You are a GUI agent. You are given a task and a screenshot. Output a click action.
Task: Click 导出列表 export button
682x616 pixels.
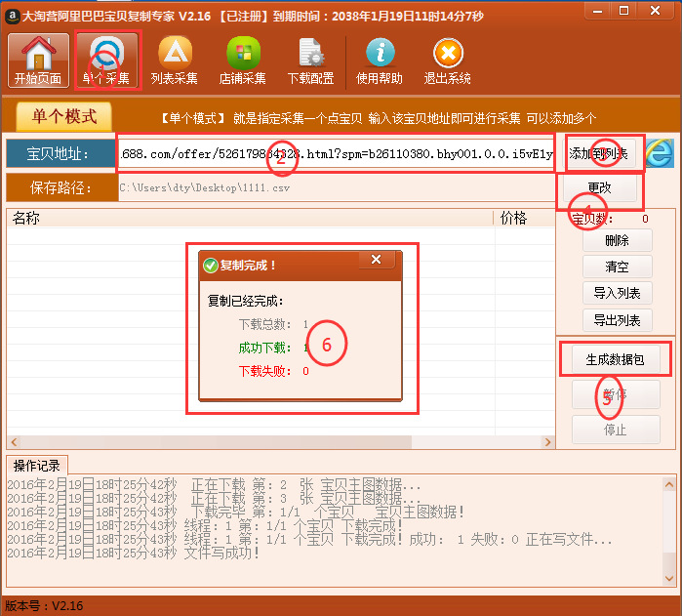coord(618,320)
